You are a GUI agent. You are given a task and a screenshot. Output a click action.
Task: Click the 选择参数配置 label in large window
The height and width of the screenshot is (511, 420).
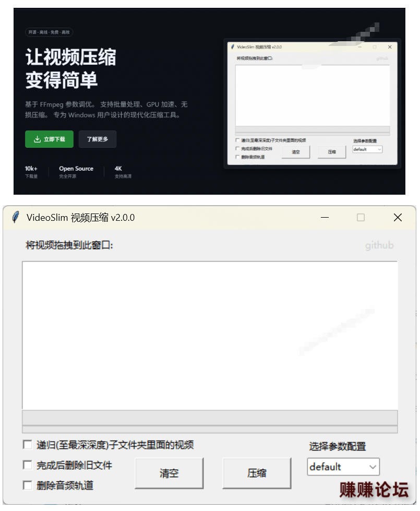[x=337, y=446]
